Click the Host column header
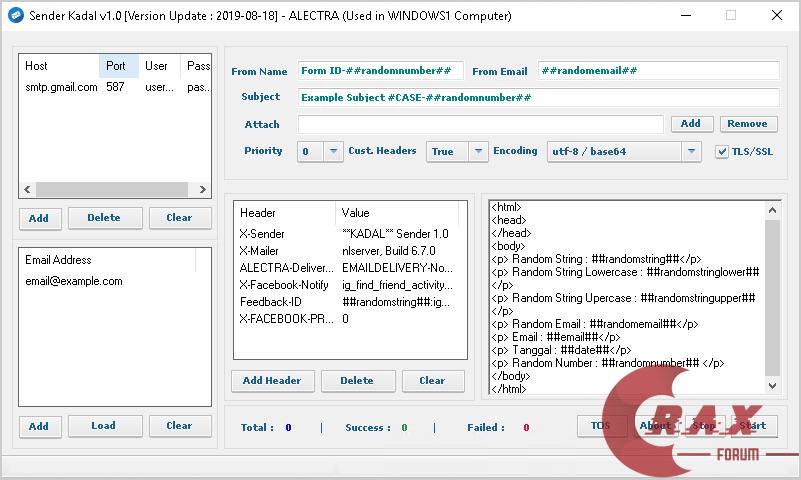Viewport: 801px width, 480px height. point(59,66)
